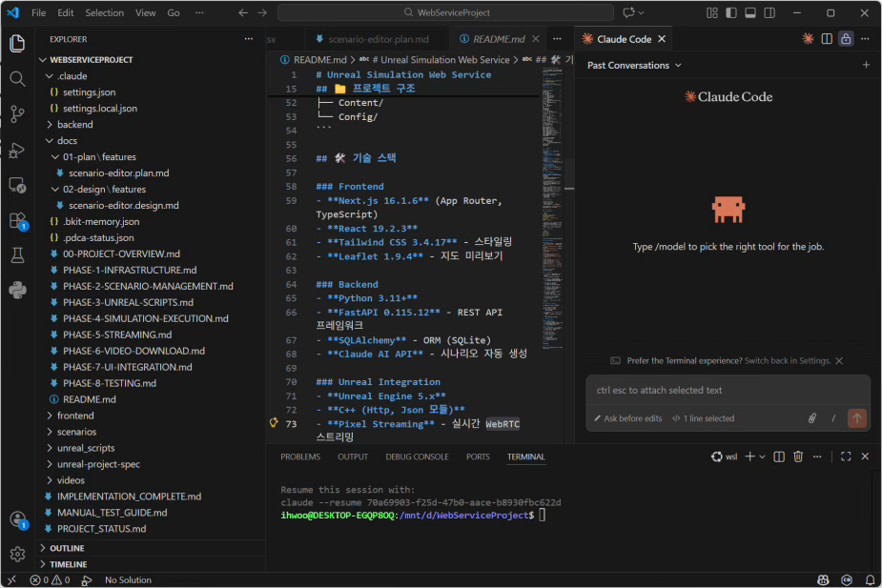Split the terminal pane
Viewport: 882px width, 588px height.
coord(779,456)
